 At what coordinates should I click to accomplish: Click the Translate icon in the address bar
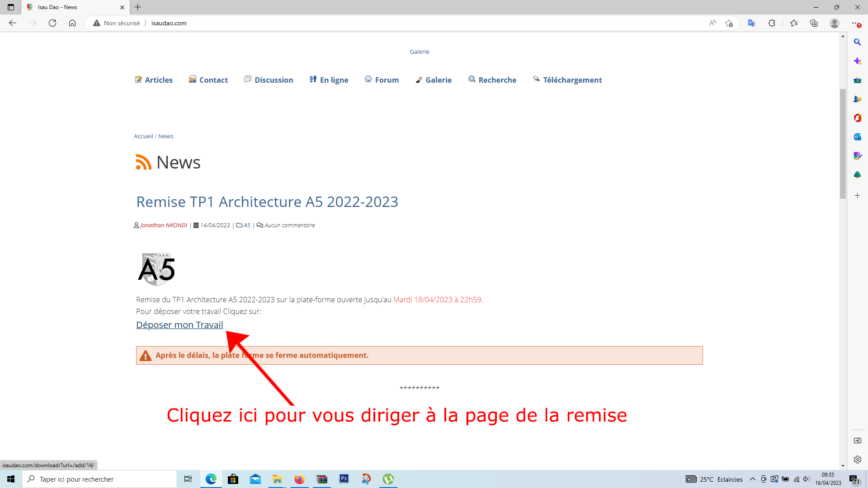click(x=751, y=23)
